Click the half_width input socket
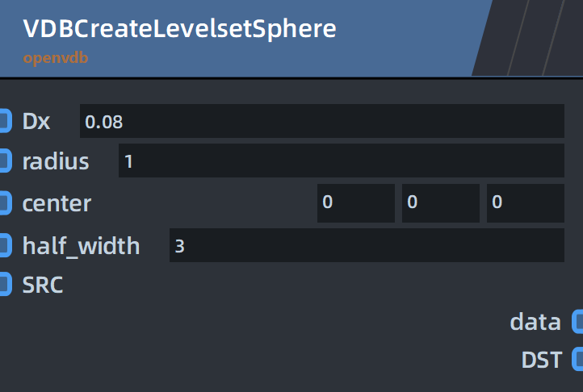The height and width of the screenshot is (392, 583). click(x=5, y=245)
